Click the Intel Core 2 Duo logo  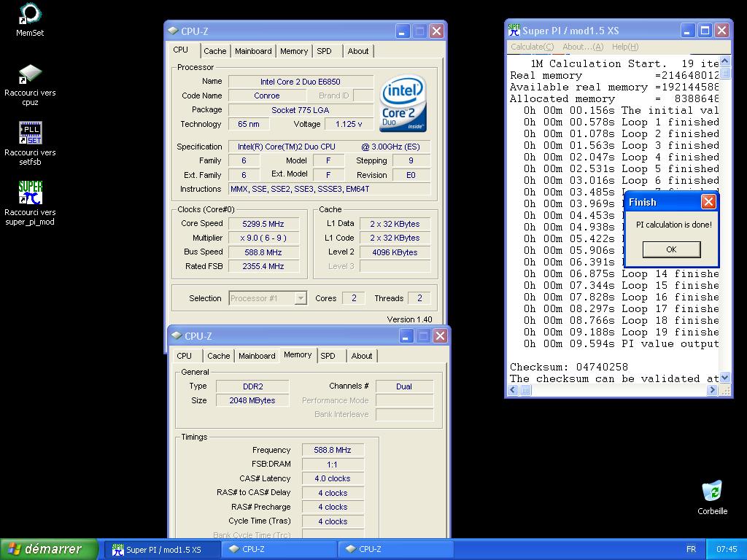pos(403,104)
